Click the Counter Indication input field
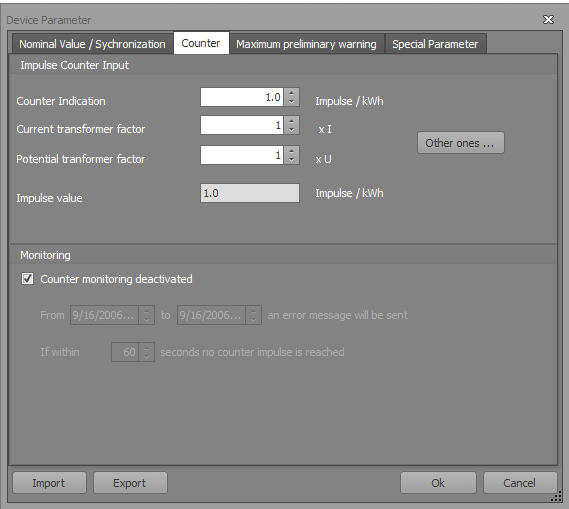 [242, 97]
